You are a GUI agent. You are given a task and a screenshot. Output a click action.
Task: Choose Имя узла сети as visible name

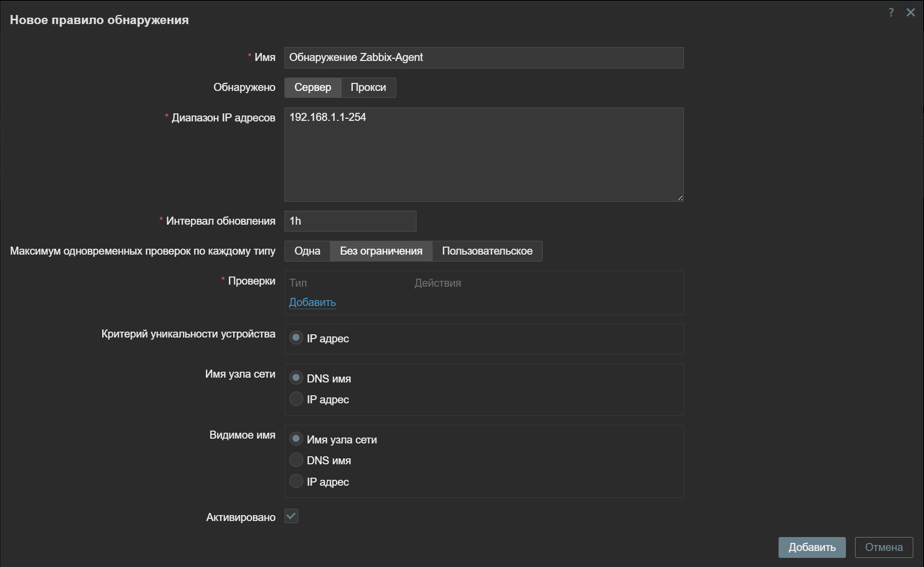[x=296, y=439]
